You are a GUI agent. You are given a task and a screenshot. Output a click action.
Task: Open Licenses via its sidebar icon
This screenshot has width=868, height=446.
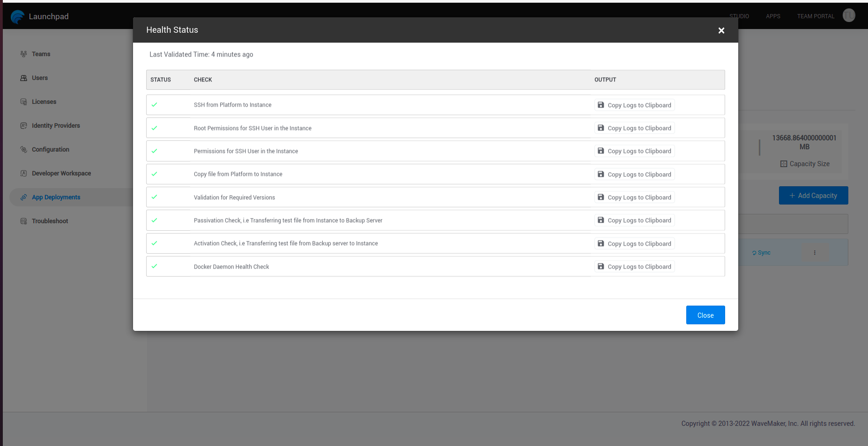(x=23, y=102)
